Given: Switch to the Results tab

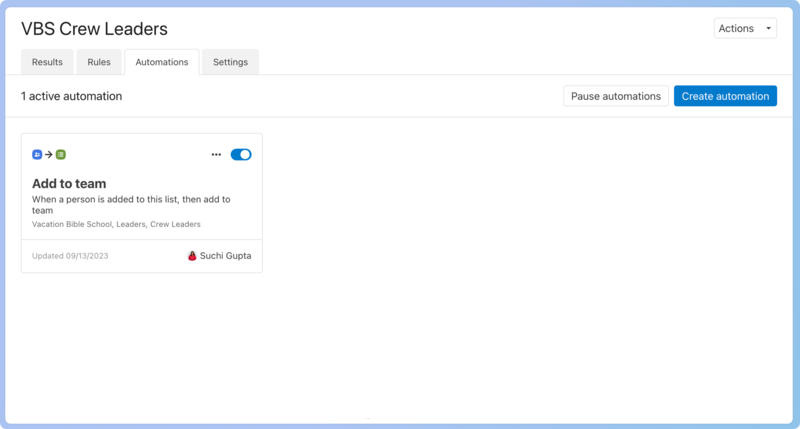Looking at the screenshot, I should [47, 62].
